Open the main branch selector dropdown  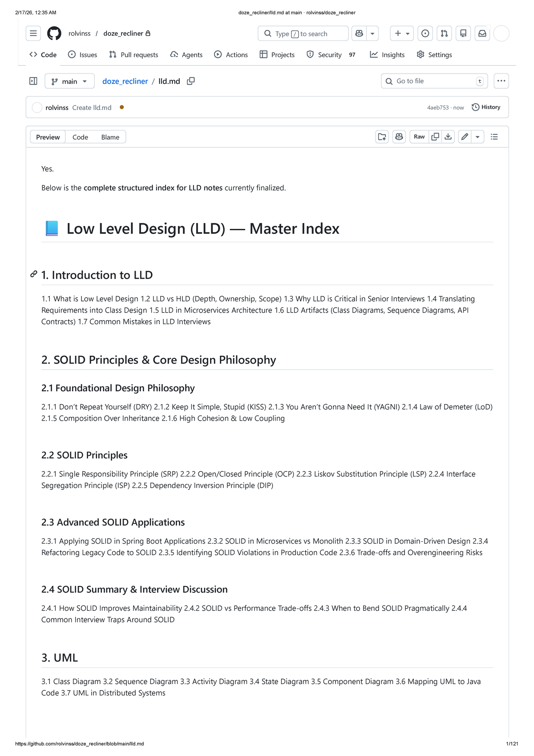[70, 81]
